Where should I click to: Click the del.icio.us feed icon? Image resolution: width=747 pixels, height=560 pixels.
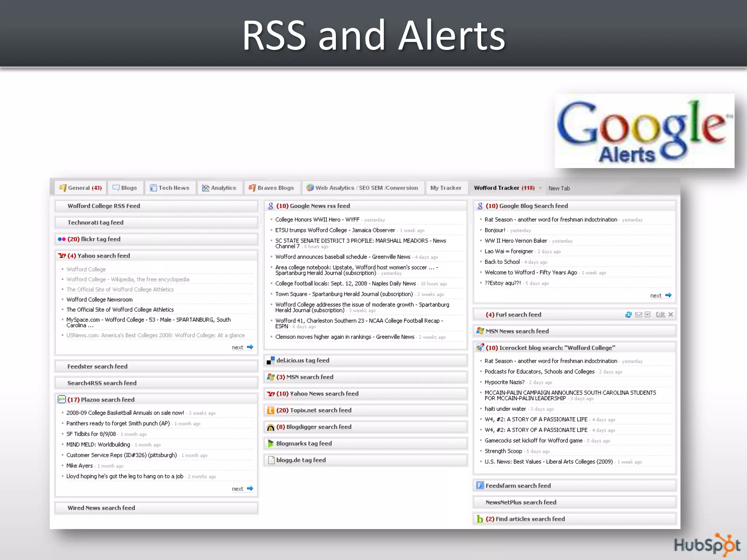(x=270, y=361)
